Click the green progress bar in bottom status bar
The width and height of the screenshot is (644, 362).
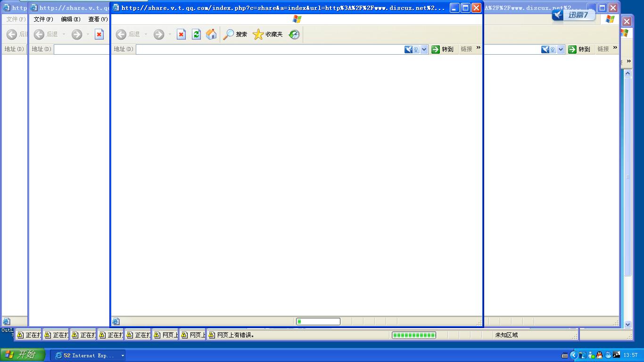pos(414,335)
